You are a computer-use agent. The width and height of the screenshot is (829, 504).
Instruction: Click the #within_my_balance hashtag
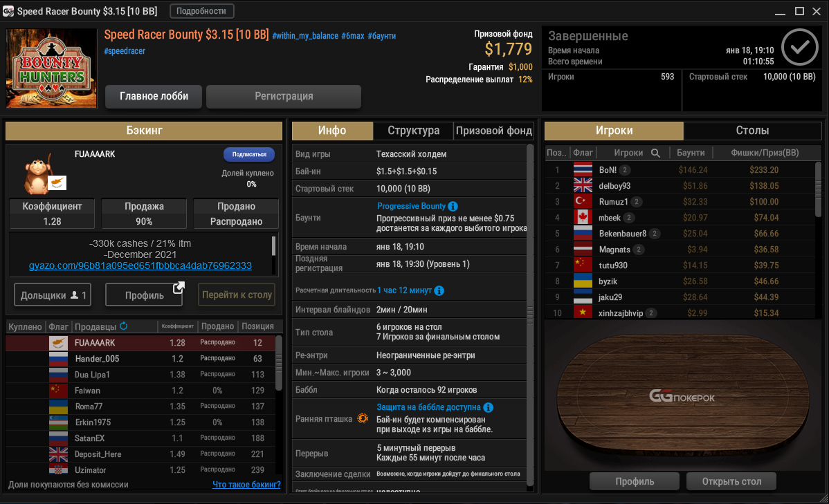(x=305, y=36)
